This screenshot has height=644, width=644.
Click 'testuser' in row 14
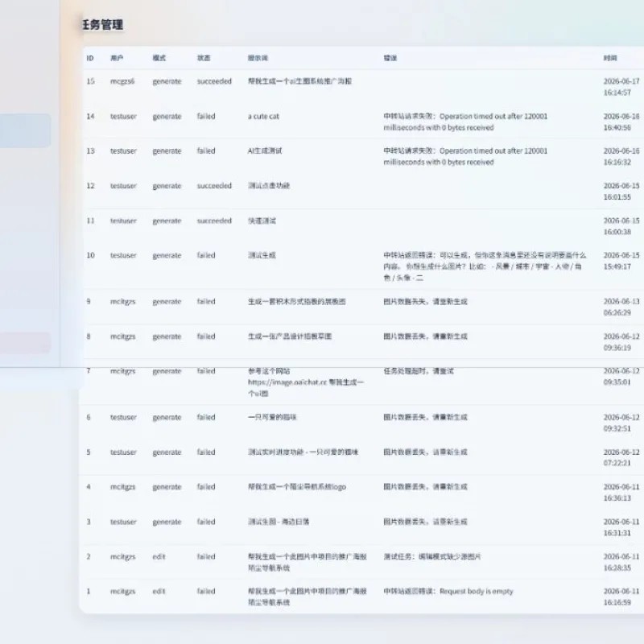click(x=123, y=116)
